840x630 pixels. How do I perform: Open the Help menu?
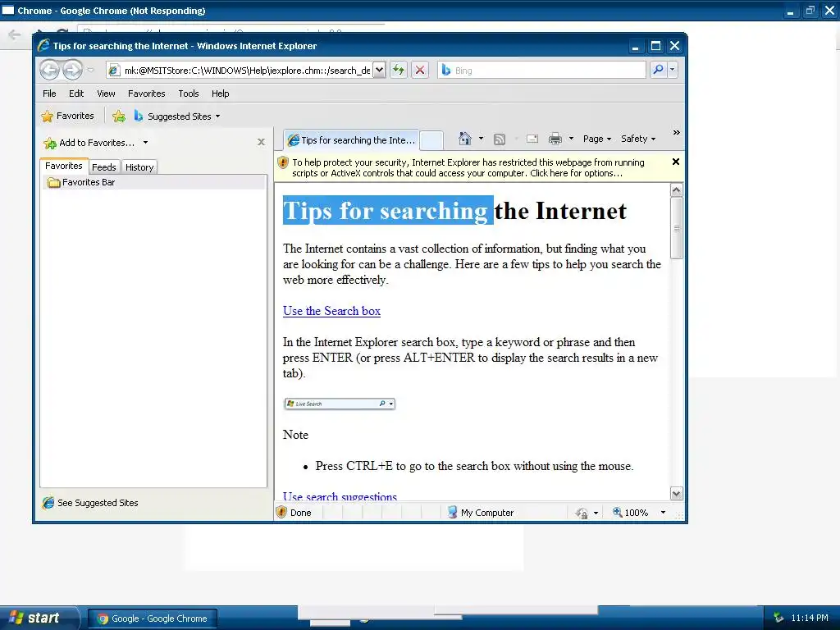click(220, 94)
